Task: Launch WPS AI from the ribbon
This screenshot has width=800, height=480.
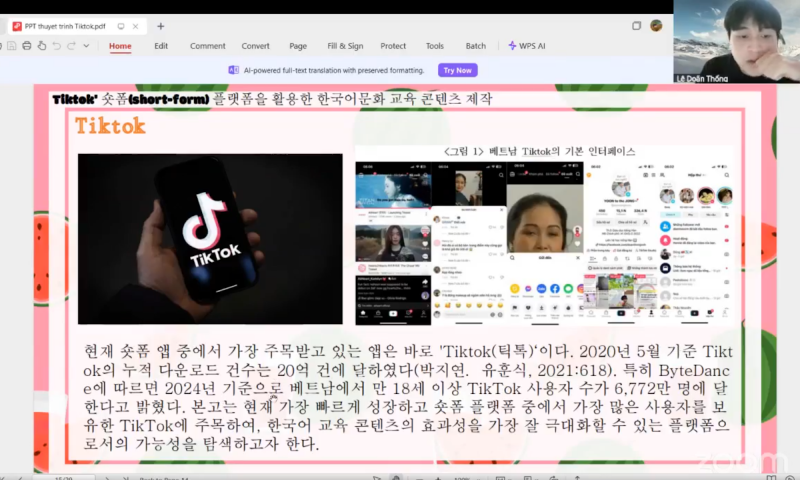Action: click(x=527, y=46)
